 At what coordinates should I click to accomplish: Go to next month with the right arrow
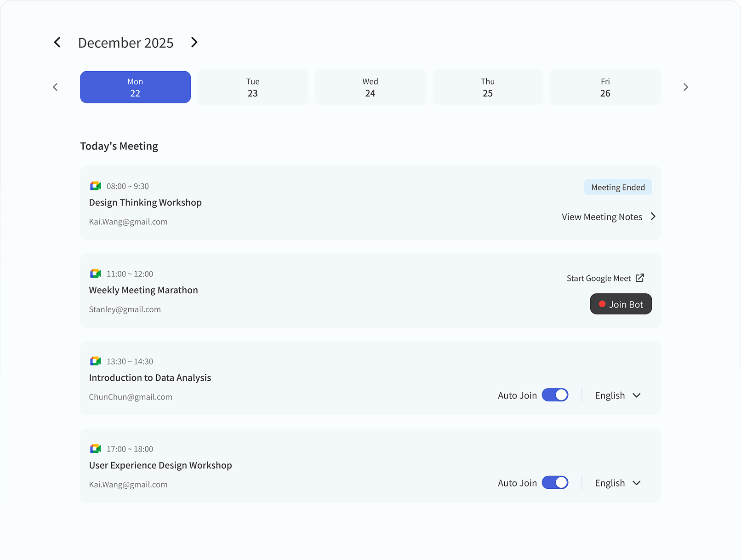(x=194, y=42)
